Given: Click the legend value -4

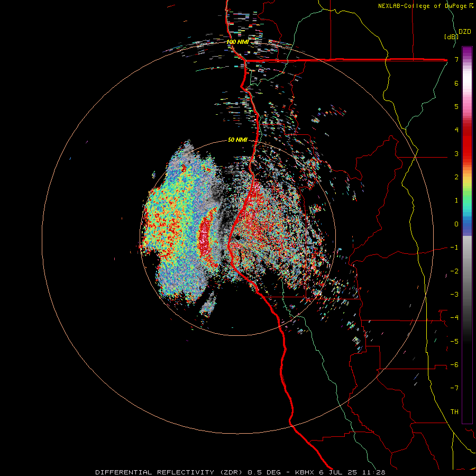Looking at the screenshot, I should 454,318.
